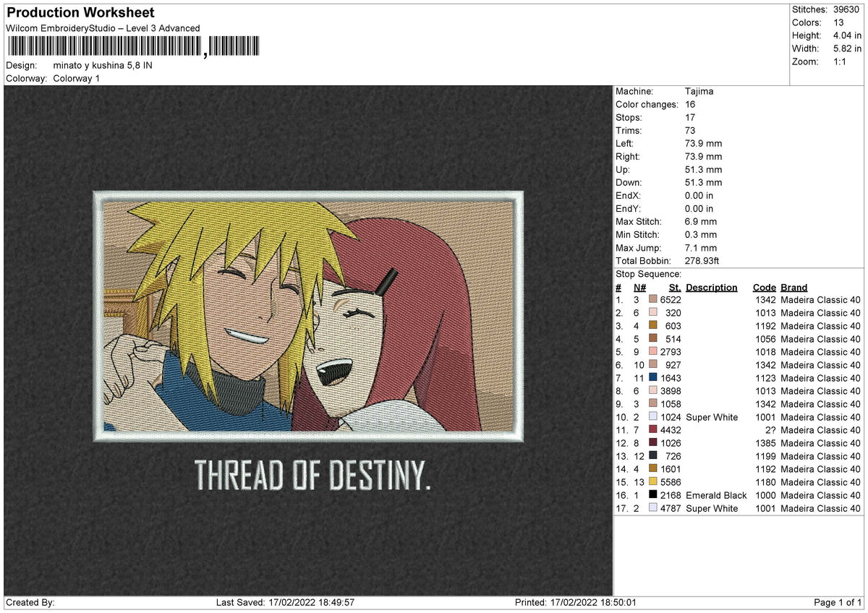Viewport: 868px width, 613px height.
Task: Click the code '1123' in stop 7
Action: pyautogui.click(x=765, y=378)
